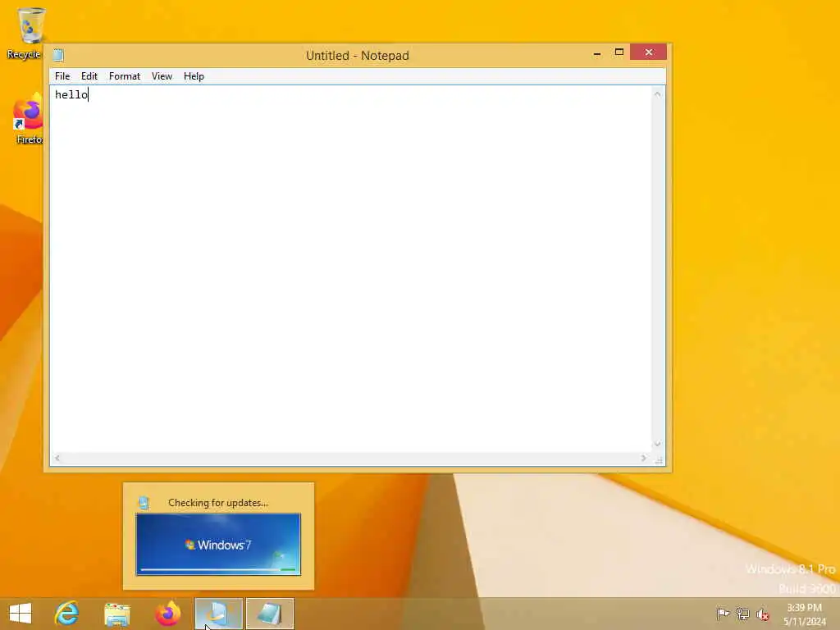Viewport: 840px width, 630px height.
Task: Open the Edit menu in Notepad
Action: pos(89,76)
